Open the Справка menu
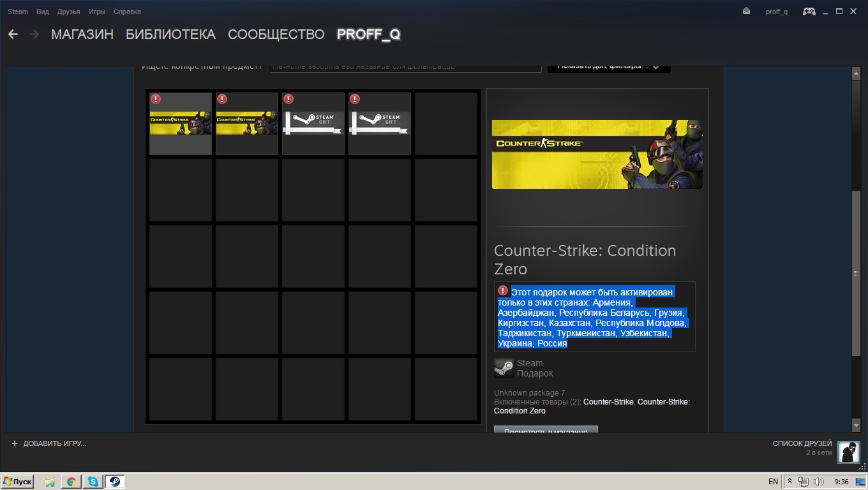 point(127,11)
